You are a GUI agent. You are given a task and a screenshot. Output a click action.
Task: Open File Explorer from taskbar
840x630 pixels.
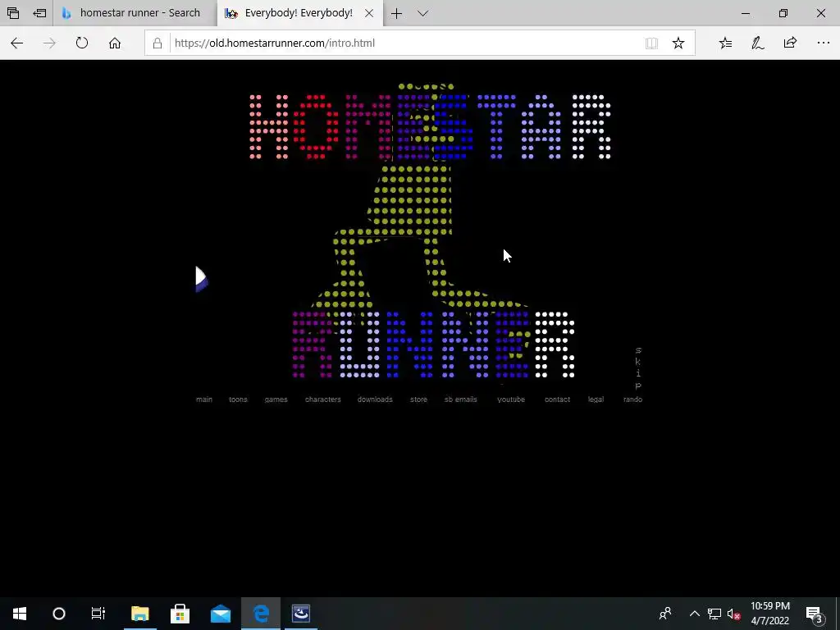(139, 614)
